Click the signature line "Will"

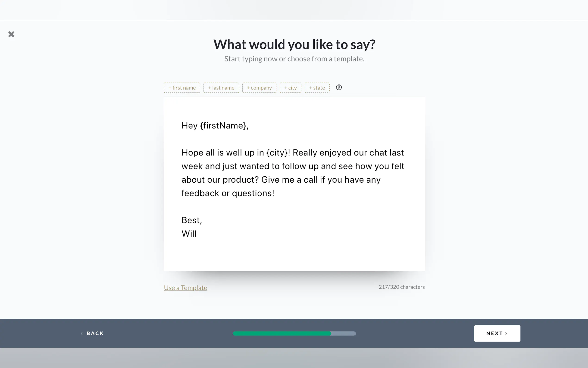click(189, 234)
